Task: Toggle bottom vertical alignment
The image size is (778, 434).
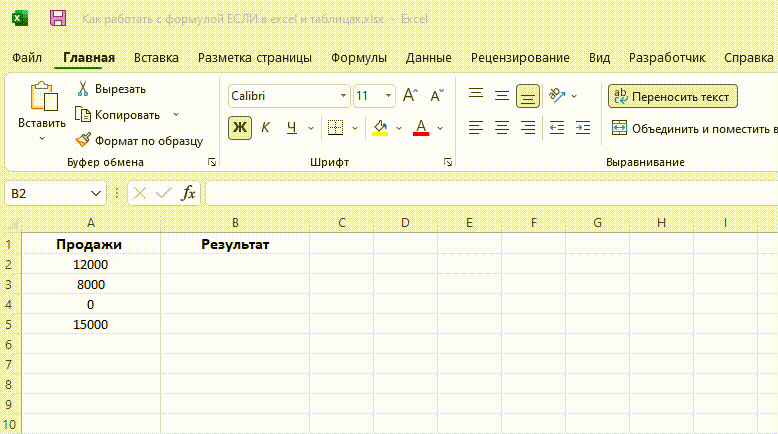Action: coord(527,96)
